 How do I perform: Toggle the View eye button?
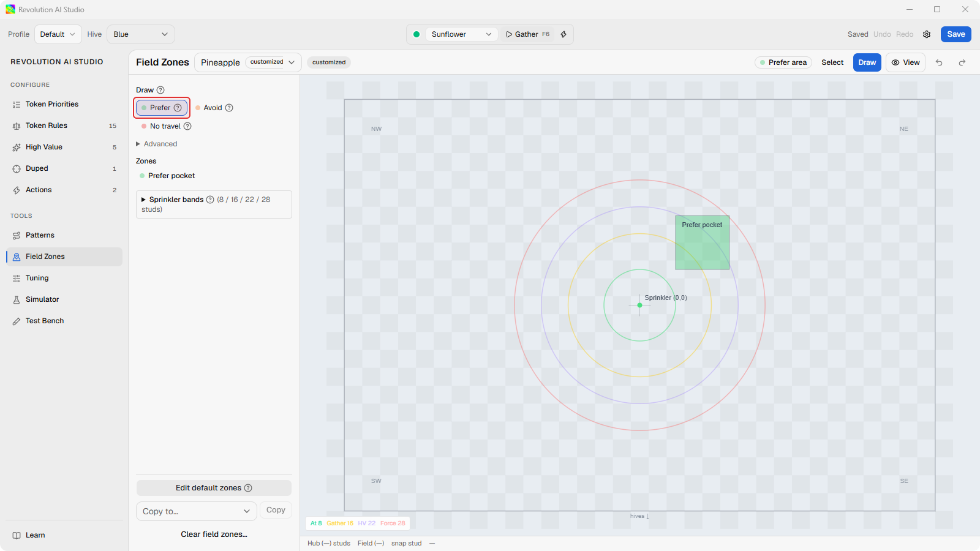[905, 62]
